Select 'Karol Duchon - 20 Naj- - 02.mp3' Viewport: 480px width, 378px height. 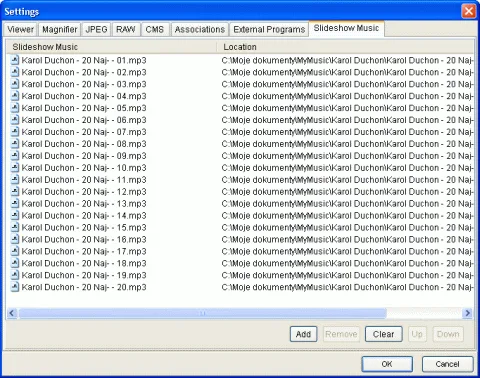point(84,72)
